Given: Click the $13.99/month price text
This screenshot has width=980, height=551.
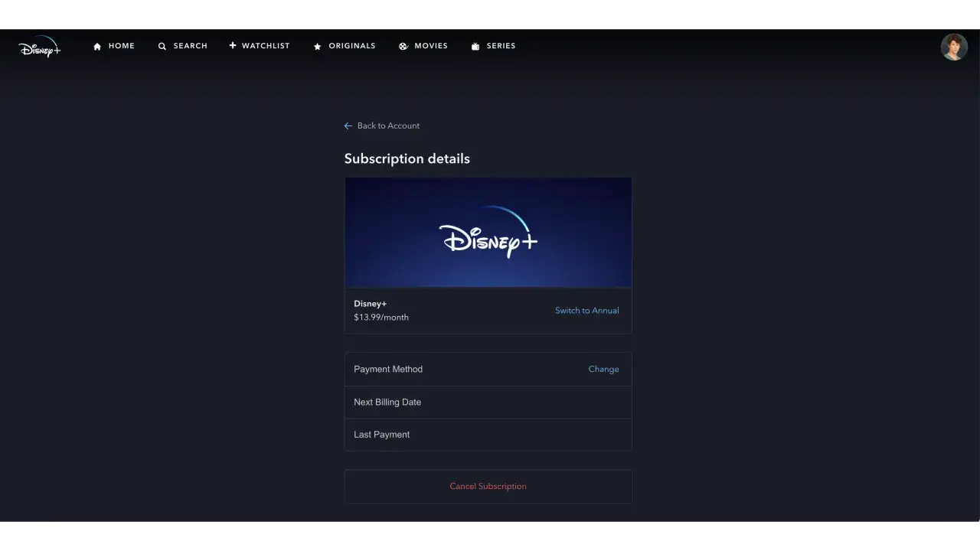Looking at the screenshot, I should click(x=381, y=317).
